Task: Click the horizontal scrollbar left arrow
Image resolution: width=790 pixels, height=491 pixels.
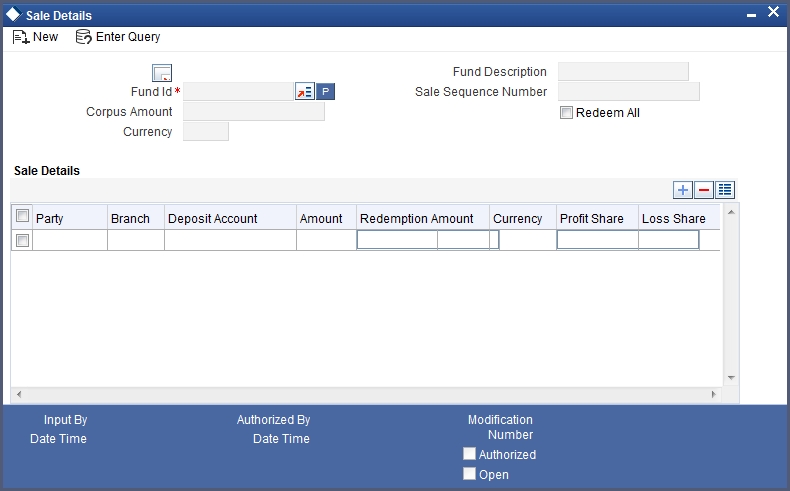Action: coord(19,394)
